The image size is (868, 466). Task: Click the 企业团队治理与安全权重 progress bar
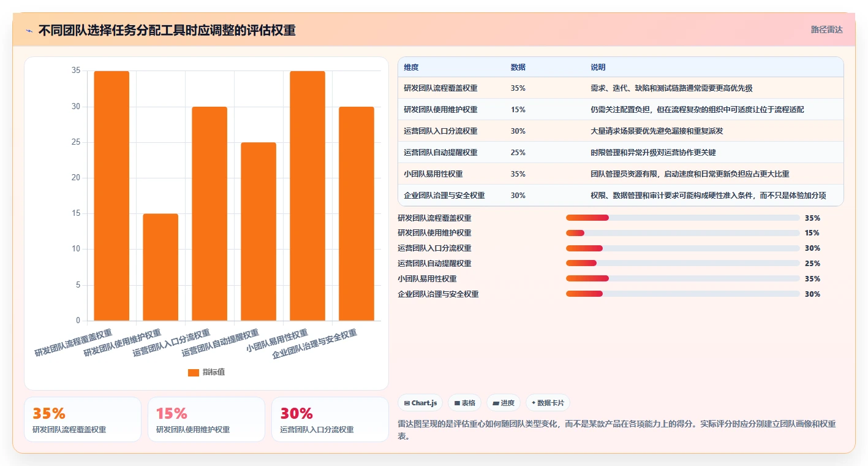click(683, 294)
